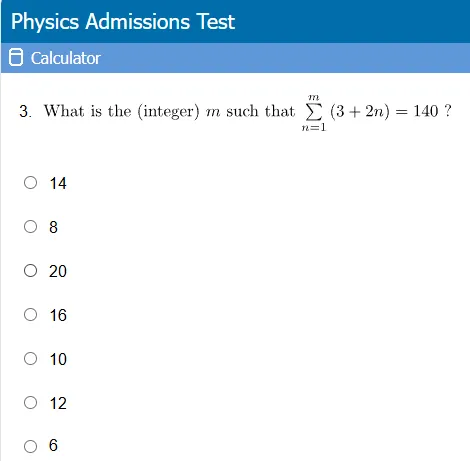The image size is (470, 461).
Task: Click the answer label 6
Action: [53, 445]
